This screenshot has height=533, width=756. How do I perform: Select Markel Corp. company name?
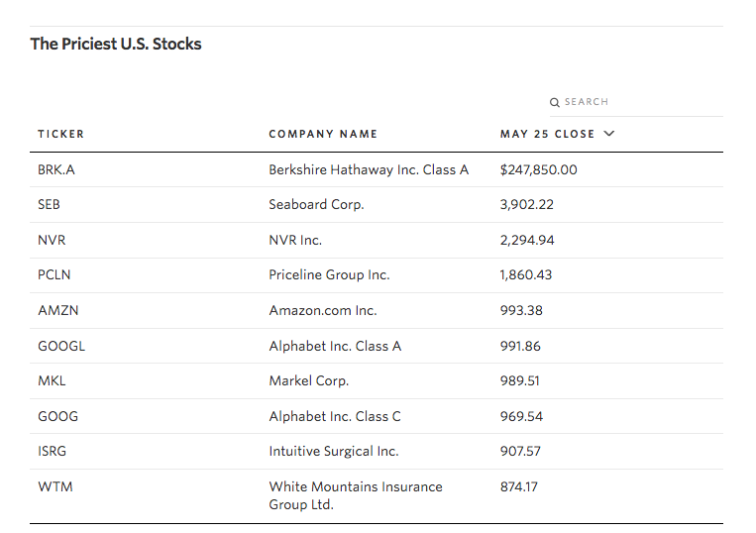pos(308,380)
